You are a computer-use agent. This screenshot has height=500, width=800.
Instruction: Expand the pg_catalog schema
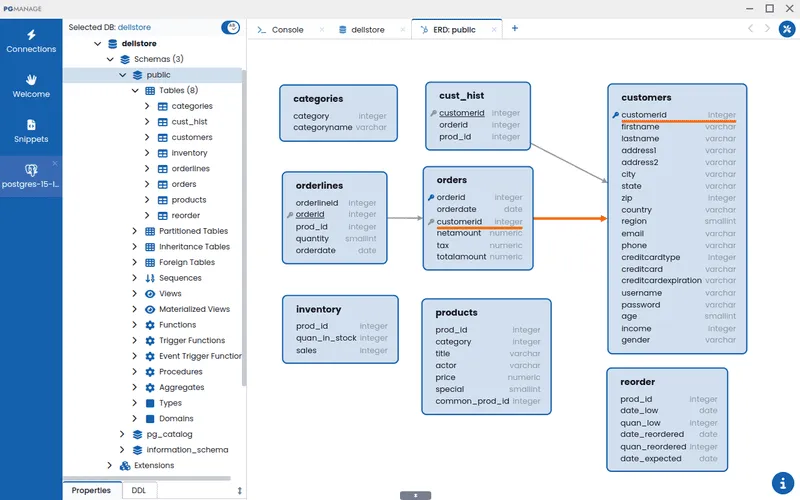point(122,434)
